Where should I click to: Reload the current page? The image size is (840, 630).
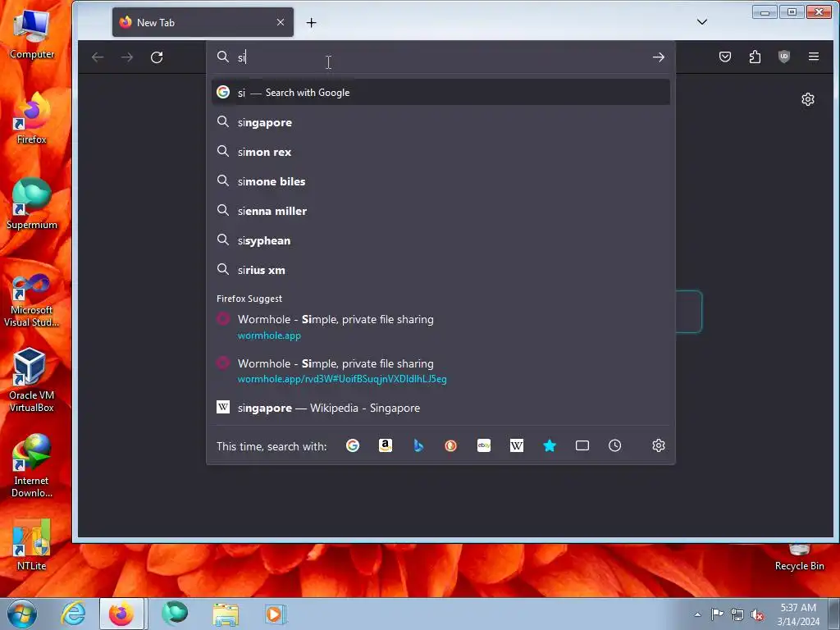(157, 57)
